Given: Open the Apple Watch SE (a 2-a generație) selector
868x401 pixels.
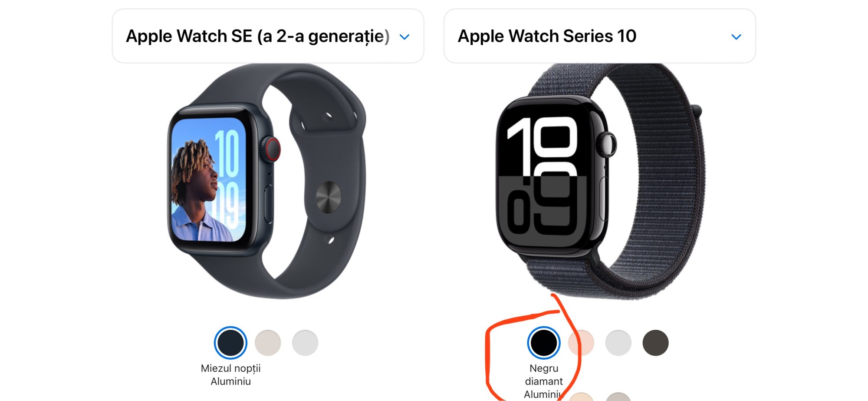Looking at the screenshot, I should [268, 36].
